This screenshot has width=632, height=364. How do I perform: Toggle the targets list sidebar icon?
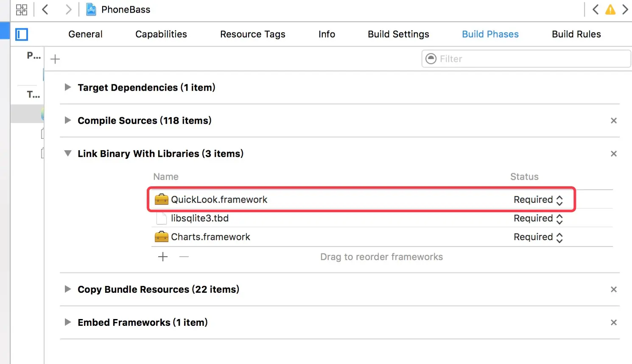pos(22,34)
